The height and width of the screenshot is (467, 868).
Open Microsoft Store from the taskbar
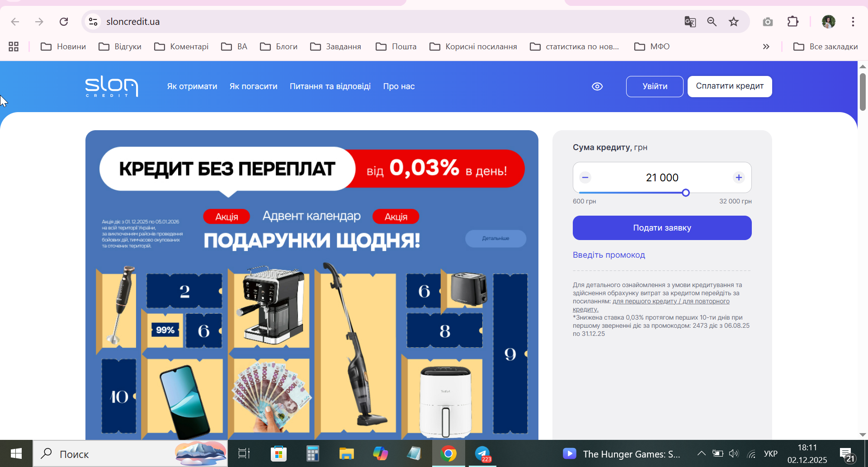[x=278, y=453]
